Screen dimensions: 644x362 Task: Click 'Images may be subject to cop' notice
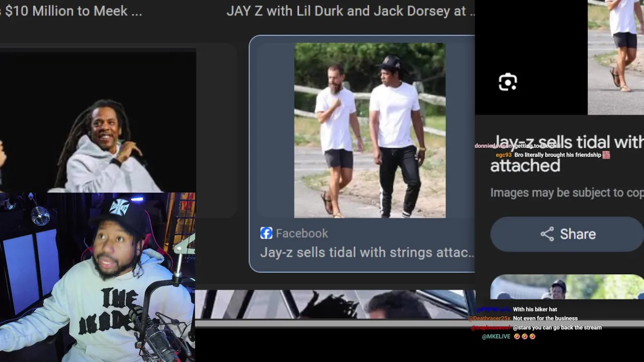coord(567,193)
